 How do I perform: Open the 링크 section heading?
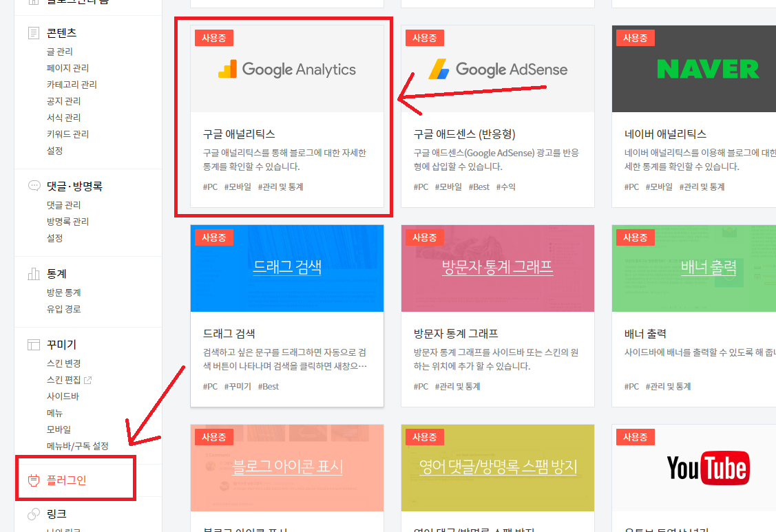point(56,513)
